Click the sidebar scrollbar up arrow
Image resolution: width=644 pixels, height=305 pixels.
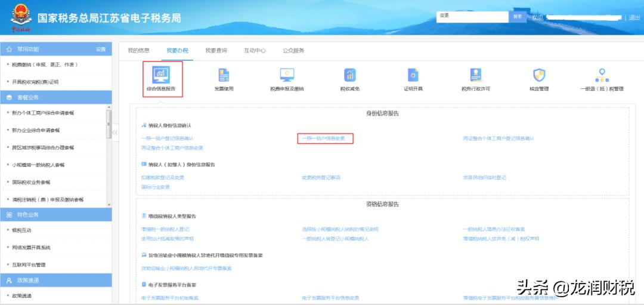click(109, 107)
